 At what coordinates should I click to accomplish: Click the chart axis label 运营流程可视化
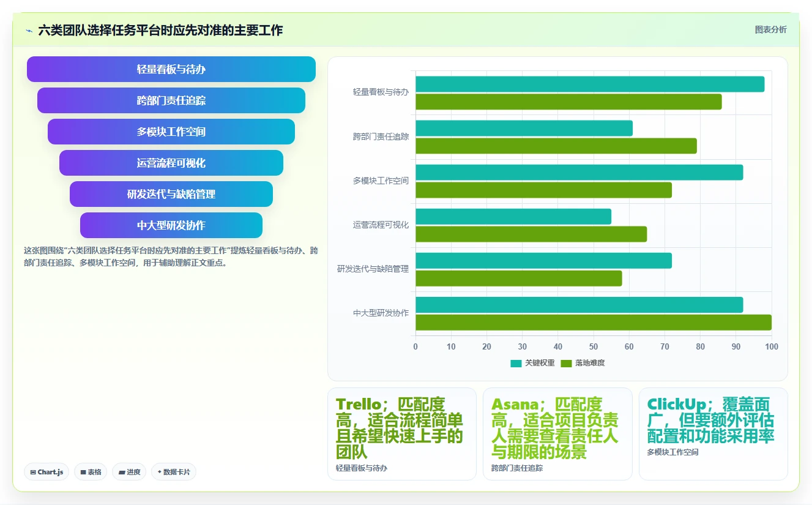click(x=381, y=225)
